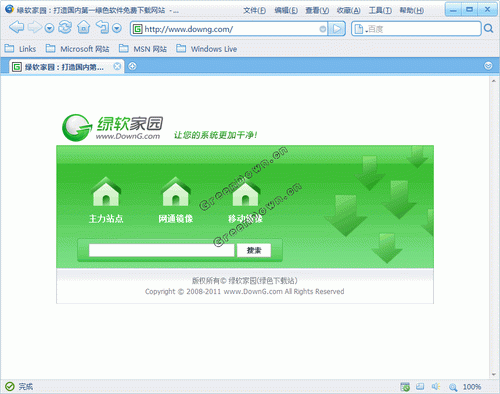
Task: Open the tab list dropdown at tab bar end
Action: tap(488, 66)
